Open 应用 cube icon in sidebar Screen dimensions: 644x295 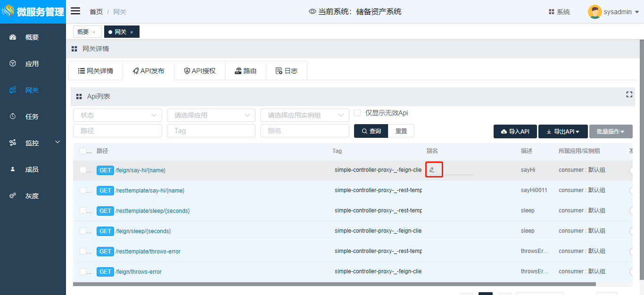pos(13,64)
